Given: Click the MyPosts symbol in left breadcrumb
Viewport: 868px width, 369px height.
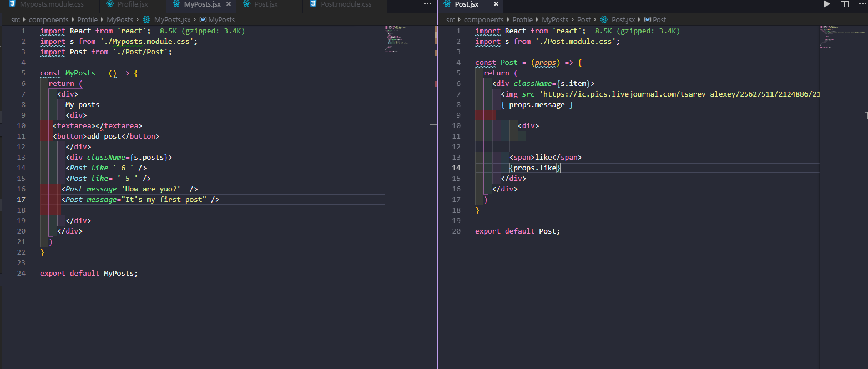Looking at the screenshot, I should coord(221,19).
